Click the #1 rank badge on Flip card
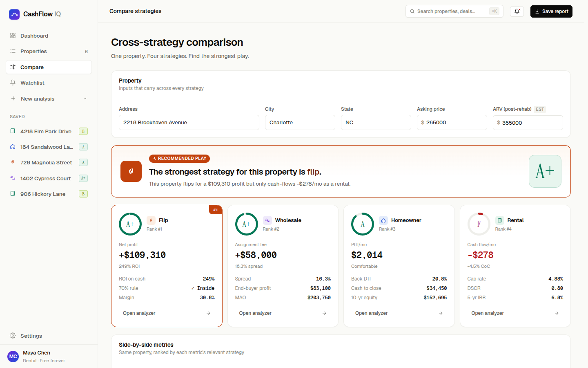 click(x=216, y=210)
